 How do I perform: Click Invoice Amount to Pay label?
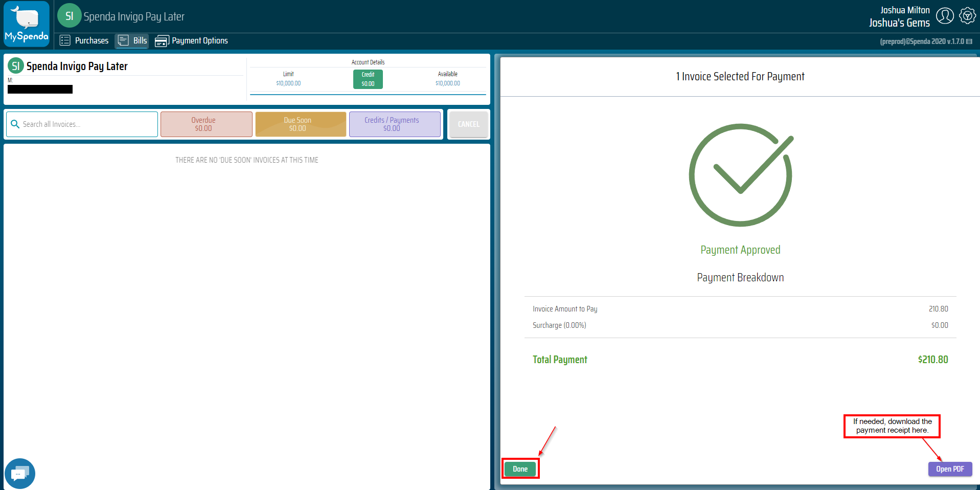[565, 309]
